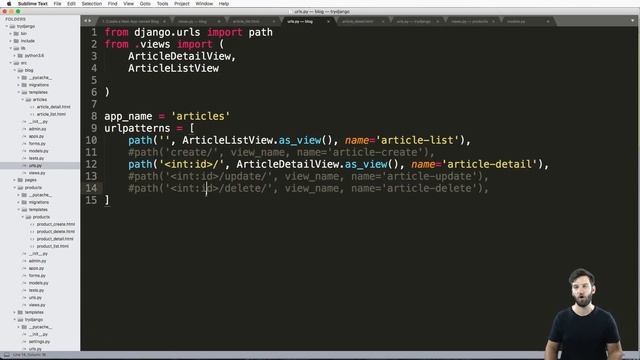Open the Find menu
This screenshot has height=360, width=640.
click(x=112, y=4)
